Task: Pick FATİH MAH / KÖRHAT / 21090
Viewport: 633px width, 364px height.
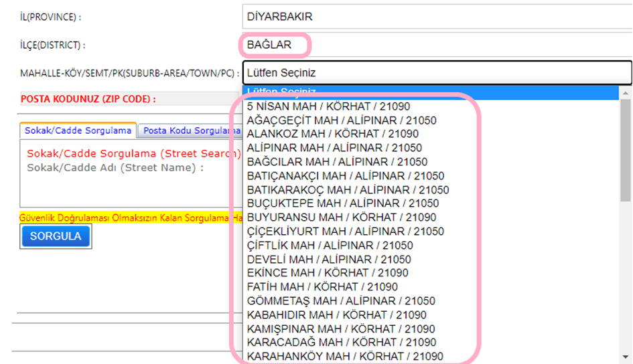Action: pos(322,287)
